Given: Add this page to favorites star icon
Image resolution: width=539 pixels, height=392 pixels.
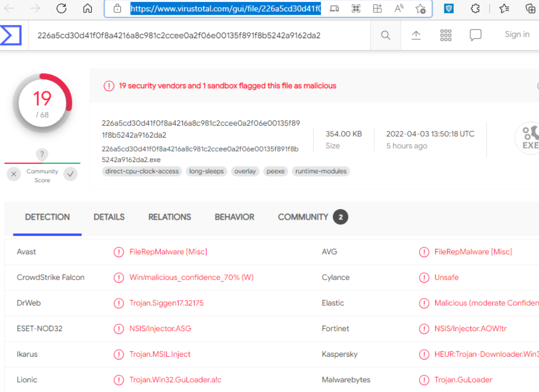Looking at the screenshot, I should 420,8.
